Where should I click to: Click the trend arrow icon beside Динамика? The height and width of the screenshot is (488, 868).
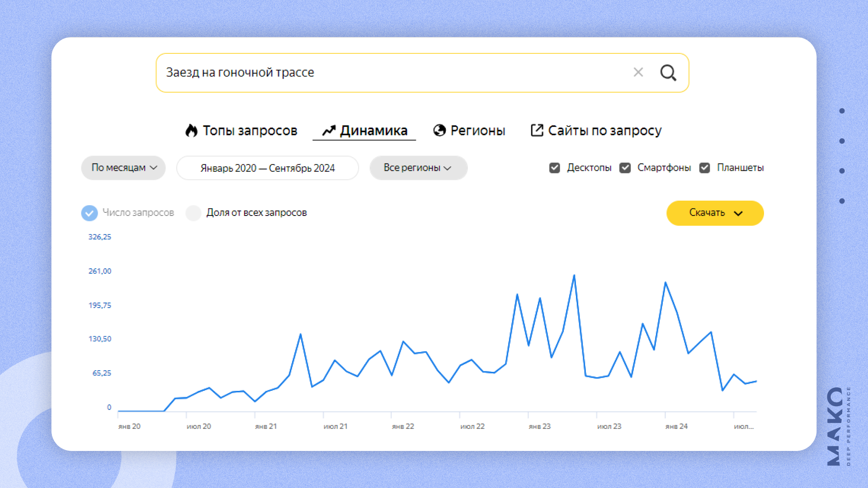(x=329, y=131)
